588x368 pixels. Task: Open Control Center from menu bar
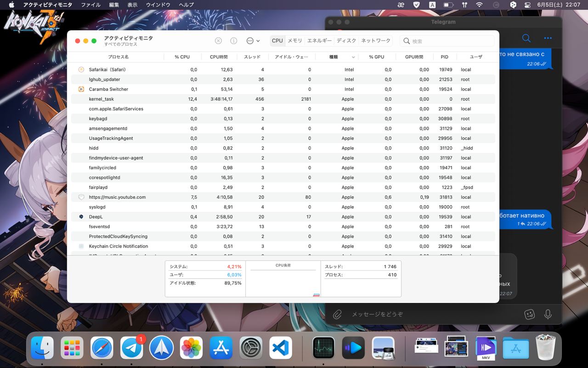[x=527, y=5]
